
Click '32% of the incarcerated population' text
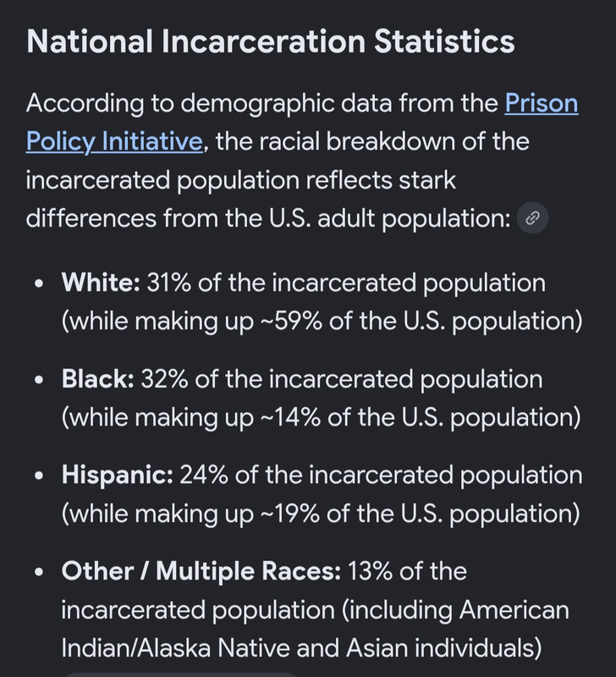click(342, 379)
